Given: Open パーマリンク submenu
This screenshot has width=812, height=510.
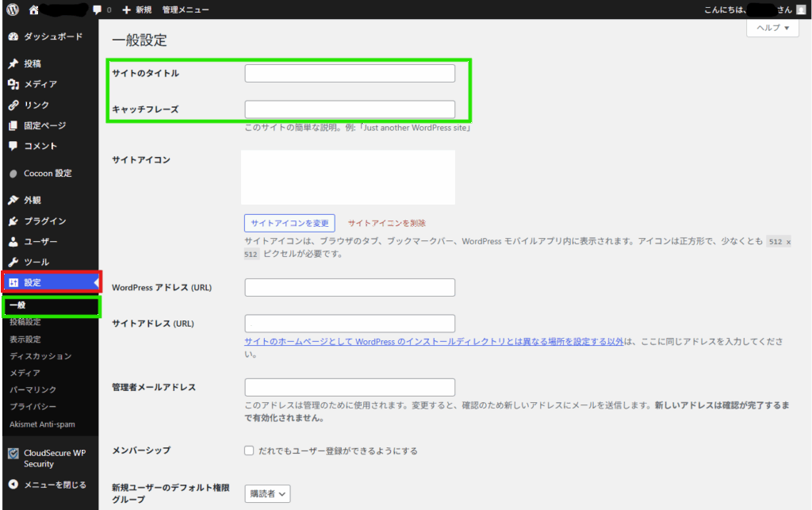Looking at the screenshot, I should point(33,390).
